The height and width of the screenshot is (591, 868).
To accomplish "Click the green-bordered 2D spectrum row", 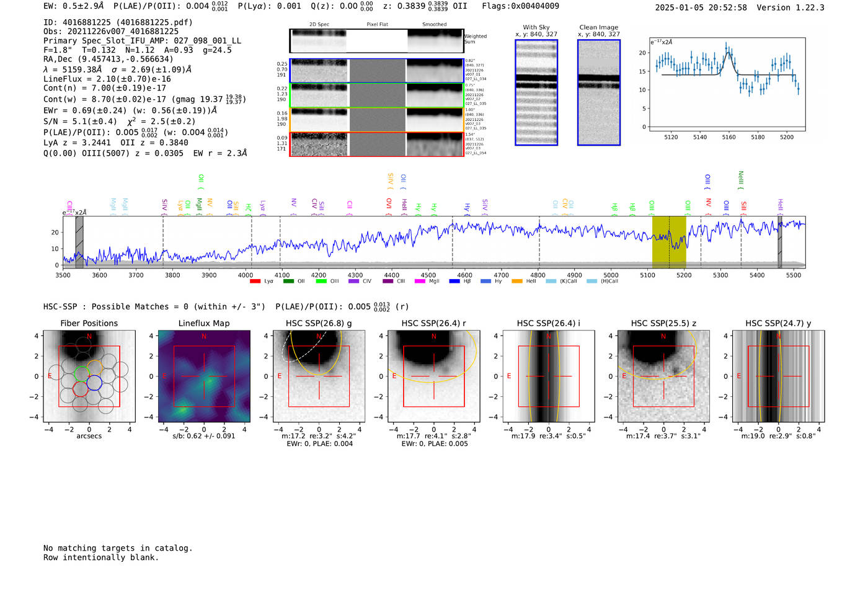I will (x=376, y=95).
